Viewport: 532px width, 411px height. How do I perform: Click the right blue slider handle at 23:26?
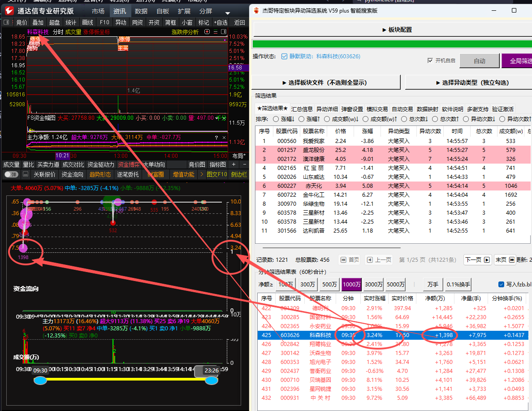(212, 381)
